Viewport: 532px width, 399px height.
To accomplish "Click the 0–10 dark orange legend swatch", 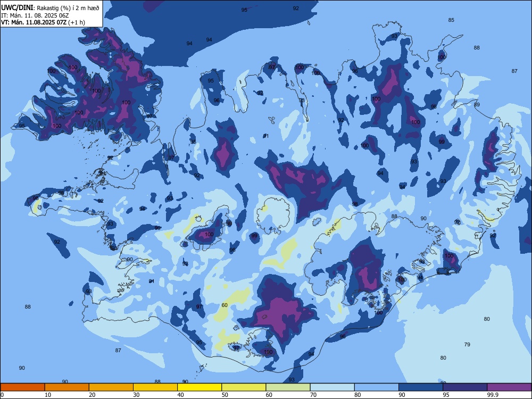I will (x=22, y=387).
